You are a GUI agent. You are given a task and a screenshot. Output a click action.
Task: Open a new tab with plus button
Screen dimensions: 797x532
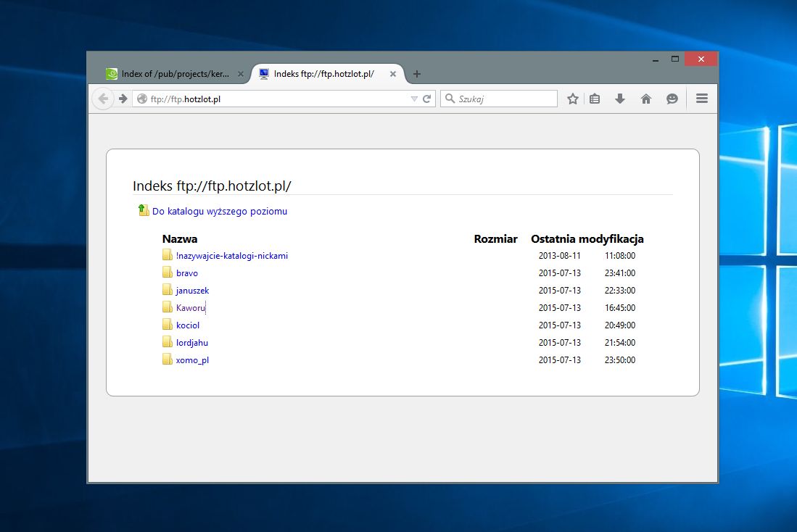pyautogui.click(x=417, y=74)
